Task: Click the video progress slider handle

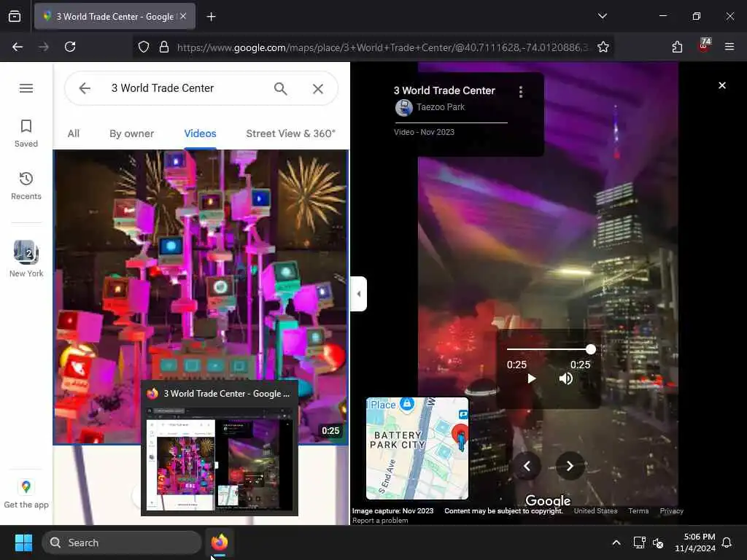Action: [591, 349]
